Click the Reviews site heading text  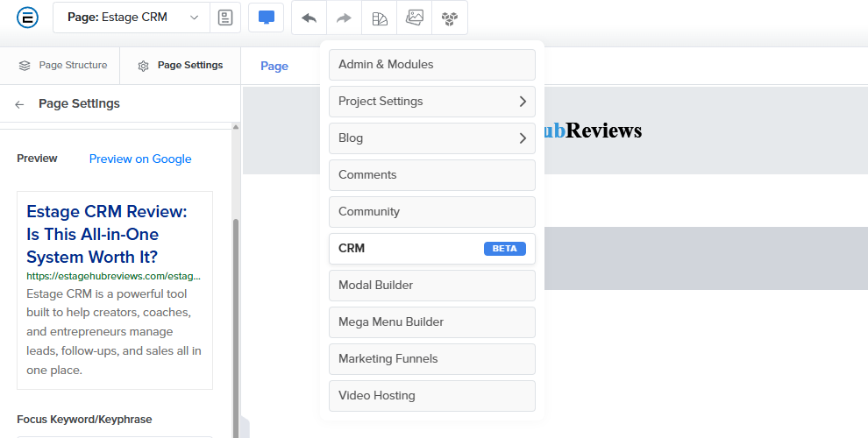tap(603, 131)
